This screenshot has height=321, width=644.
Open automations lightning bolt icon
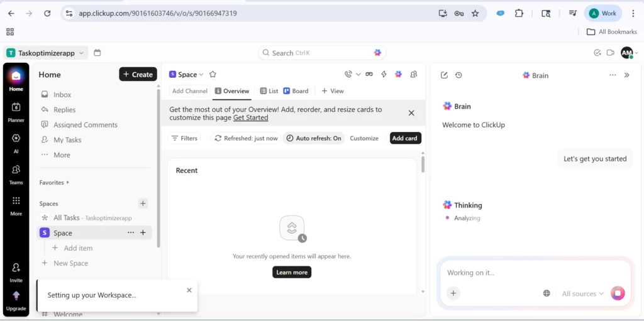pyautogui.click(x=384, y=74)
